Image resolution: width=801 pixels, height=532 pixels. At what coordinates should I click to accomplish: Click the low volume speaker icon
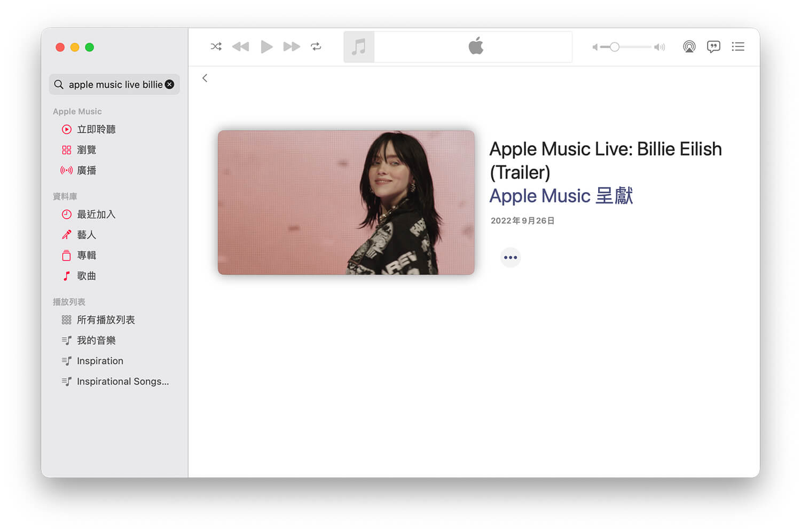click(595, 47)
